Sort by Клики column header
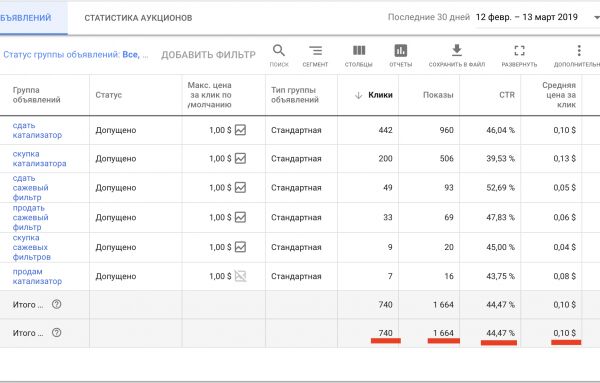 pyautogui.click(x=380, y=95)
